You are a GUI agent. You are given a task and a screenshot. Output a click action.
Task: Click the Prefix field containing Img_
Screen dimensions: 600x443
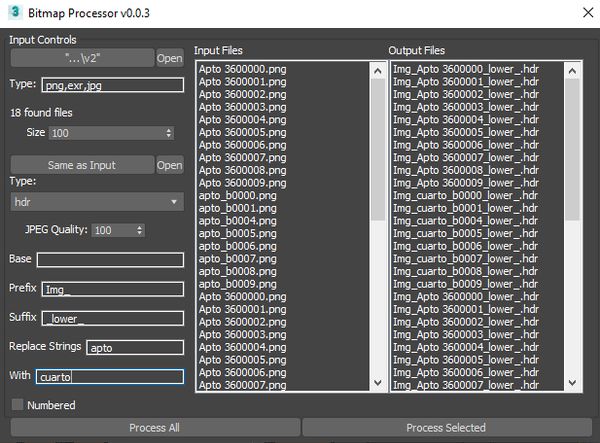click(112, 289)
